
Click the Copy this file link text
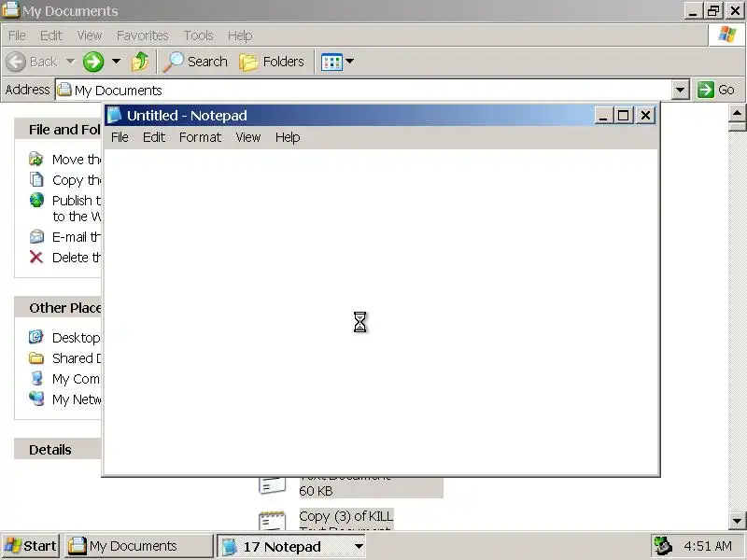[77, 180]
